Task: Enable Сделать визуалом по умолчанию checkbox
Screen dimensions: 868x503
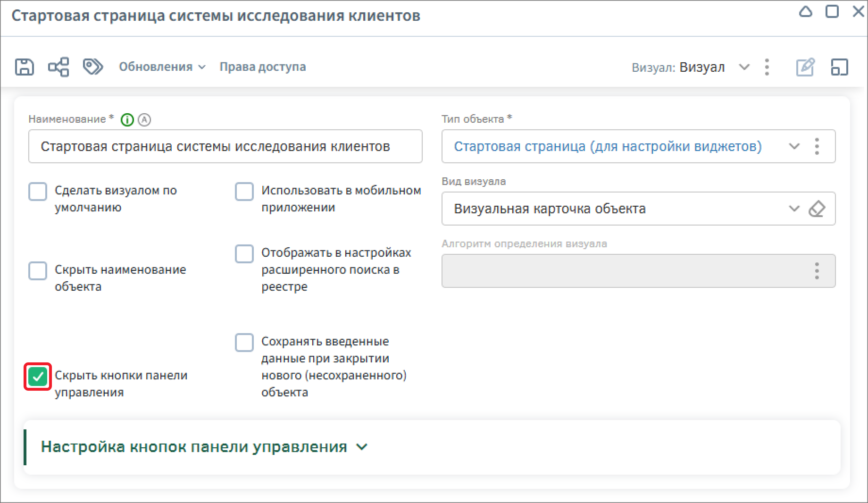Action: point(38,192)
